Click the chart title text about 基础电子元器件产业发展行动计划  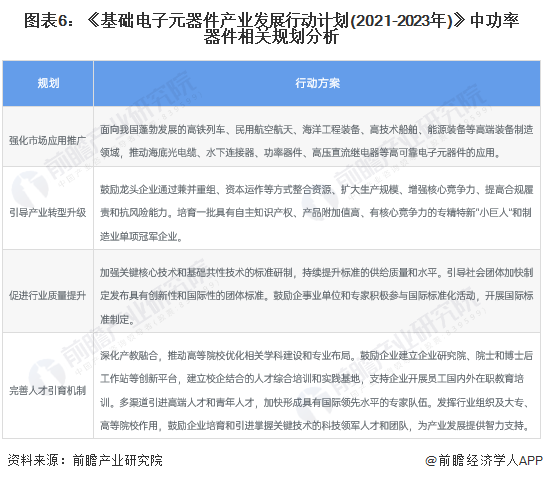click(x=271, y=29)
